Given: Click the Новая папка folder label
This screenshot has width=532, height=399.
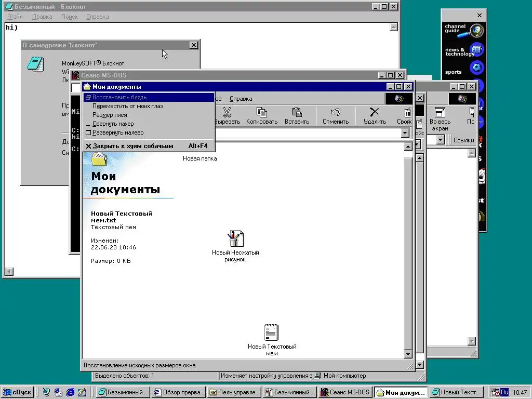Looking at the screenshot, I should click(200, 158).
